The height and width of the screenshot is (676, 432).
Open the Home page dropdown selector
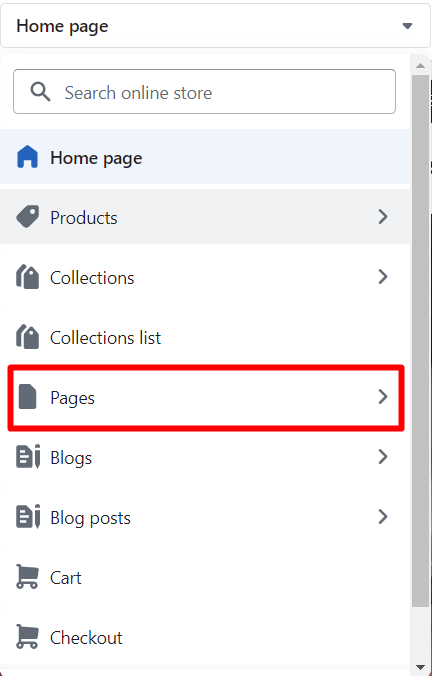pos(216,26)
